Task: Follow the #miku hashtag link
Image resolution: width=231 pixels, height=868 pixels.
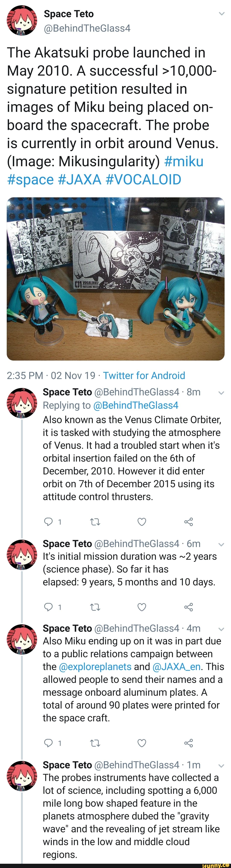Action: (x=184, y=162)
